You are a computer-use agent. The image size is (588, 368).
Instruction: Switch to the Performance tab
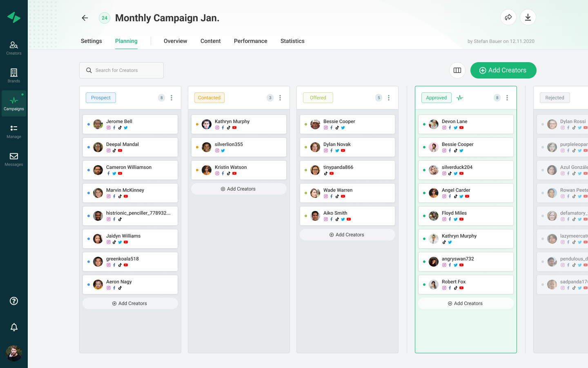pyautogui.click(x=251, y=41)
